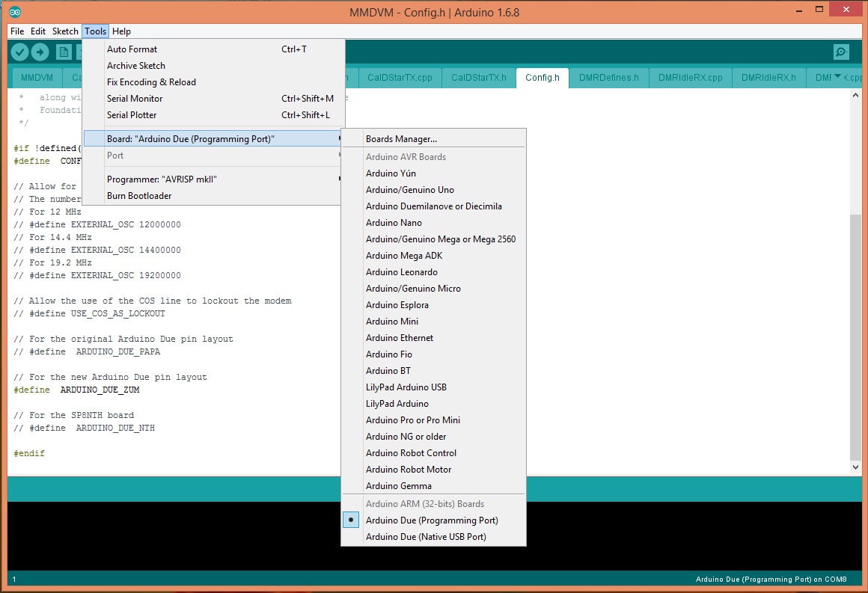Choose Arduino NG or older board
The image size is (868, 593).
(433, 437)
